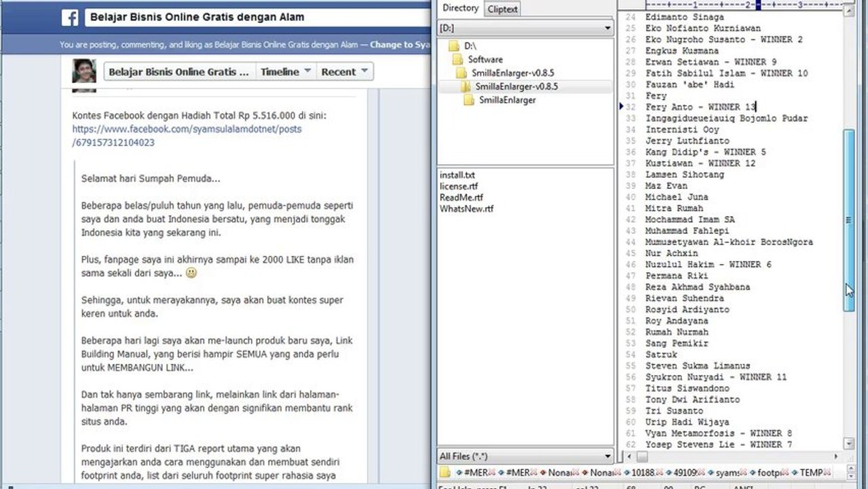
Task: Click line 'Syukron Nuryadi - WINNER 11'
Action: click(716, 377)
